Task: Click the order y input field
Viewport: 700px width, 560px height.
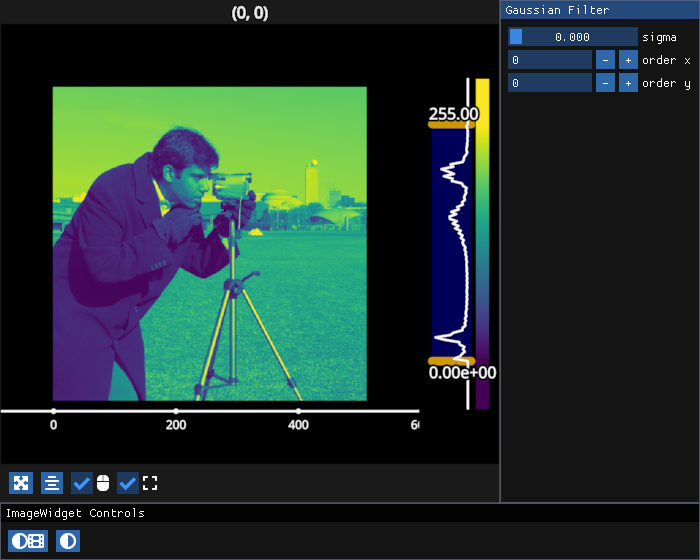Action: (550, 83)
